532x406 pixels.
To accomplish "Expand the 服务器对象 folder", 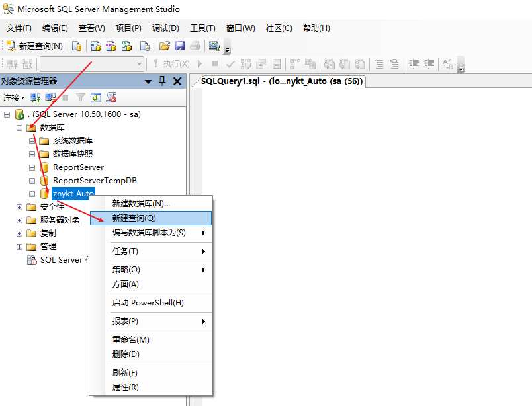I will coord(19,220).
